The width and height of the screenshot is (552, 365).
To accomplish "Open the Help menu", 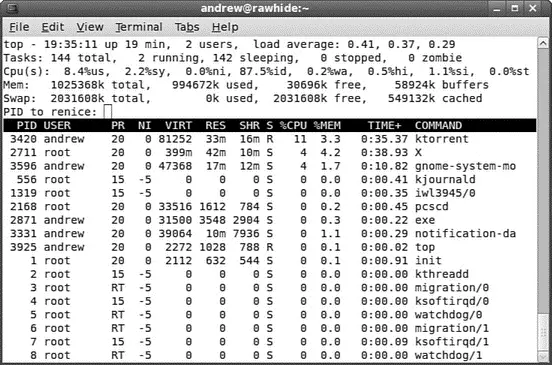I will (225, 27).
